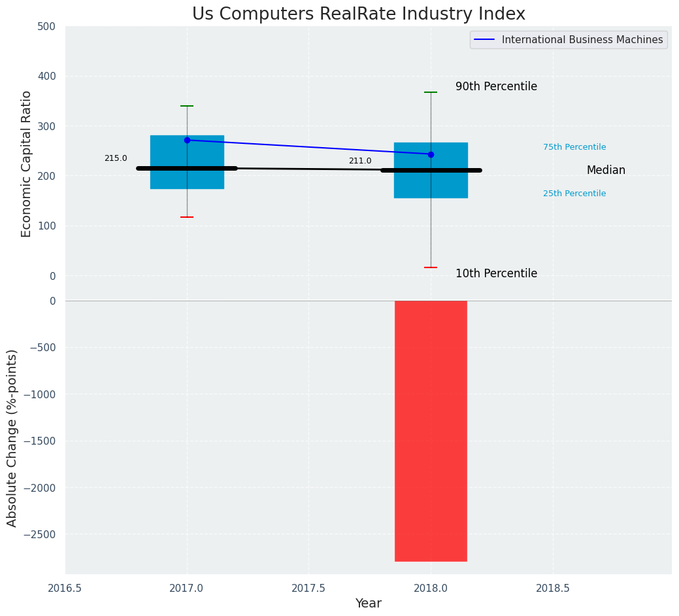679x616 pixels.
Task: Click the Absolute Change (%-points) axis label
Action: (x=12, y=438)
